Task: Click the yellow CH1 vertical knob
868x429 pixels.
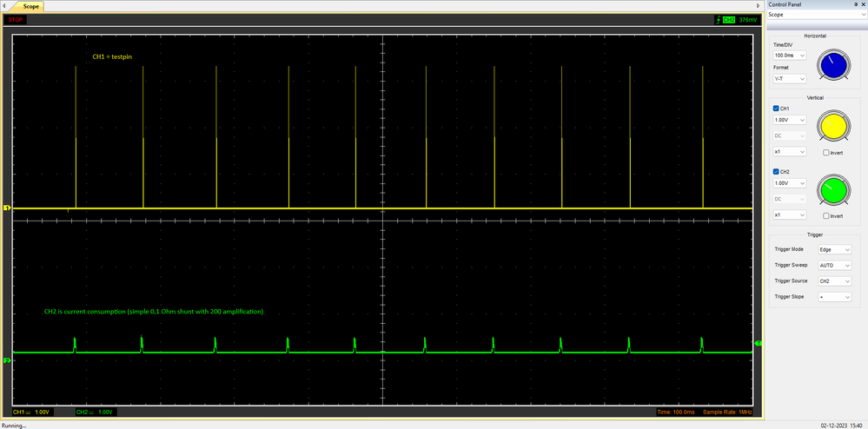Action: click(x=834, y=127)
